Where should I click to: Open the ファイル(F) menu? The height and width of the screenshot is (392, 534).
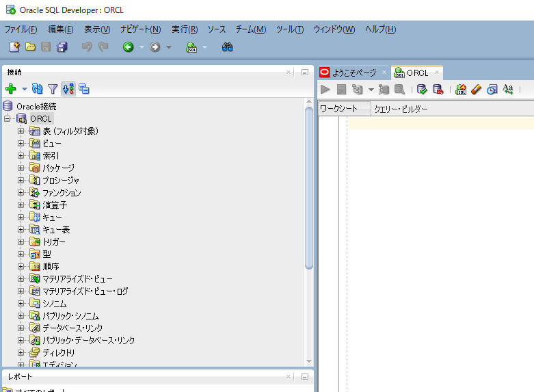[21, 29]
